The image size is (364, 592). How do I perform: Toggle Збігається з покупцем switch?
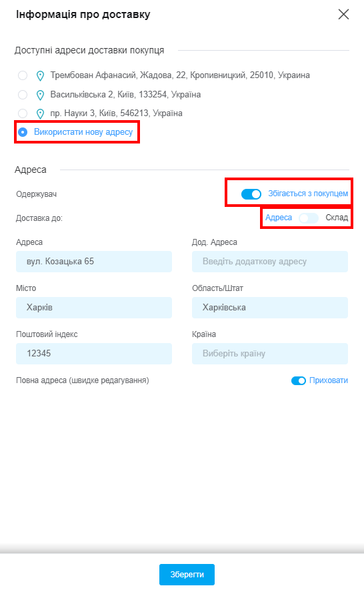(x=251, y=194)
